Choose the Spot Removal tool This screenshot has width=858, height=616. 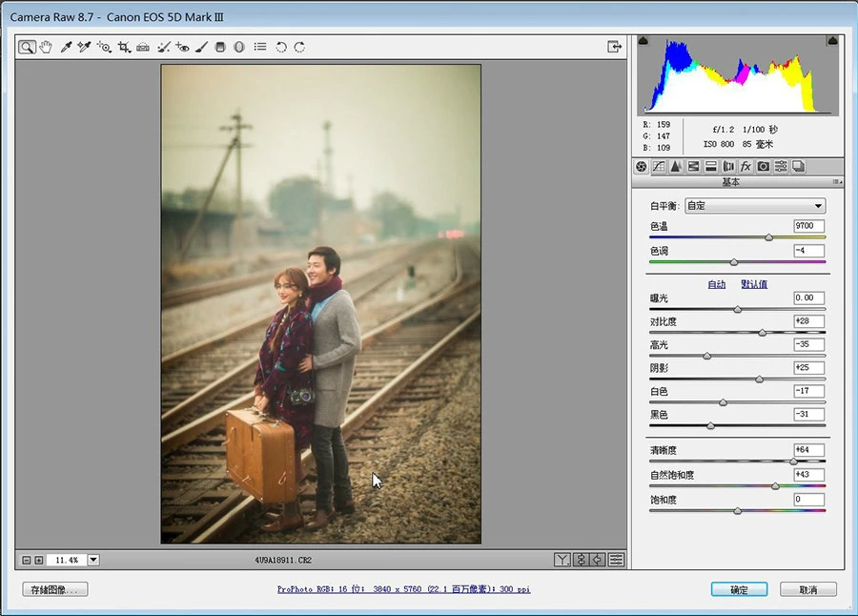pos(163,47)
